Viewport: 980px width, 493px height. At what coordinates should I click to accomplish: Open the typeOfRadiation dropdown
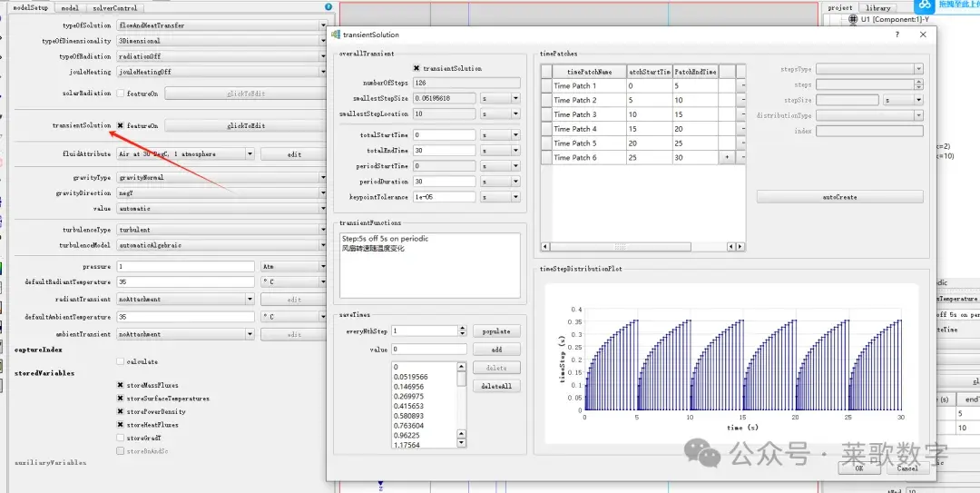(222, 56)
